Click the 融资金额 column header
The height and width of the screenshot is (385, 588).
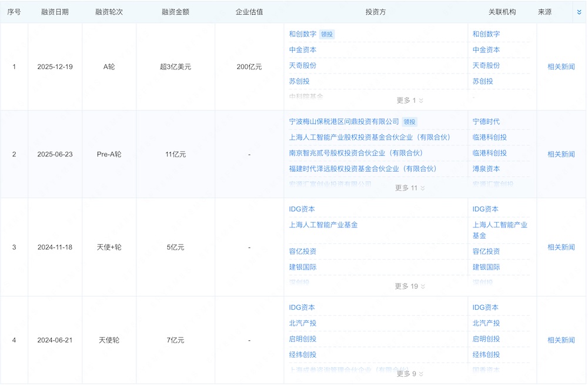[175, 12]
